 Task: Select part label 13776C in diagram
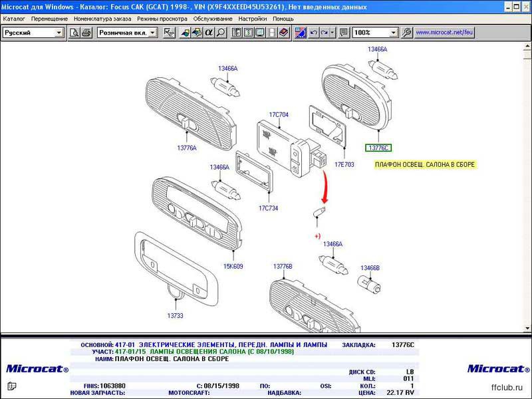click(378, 148)
